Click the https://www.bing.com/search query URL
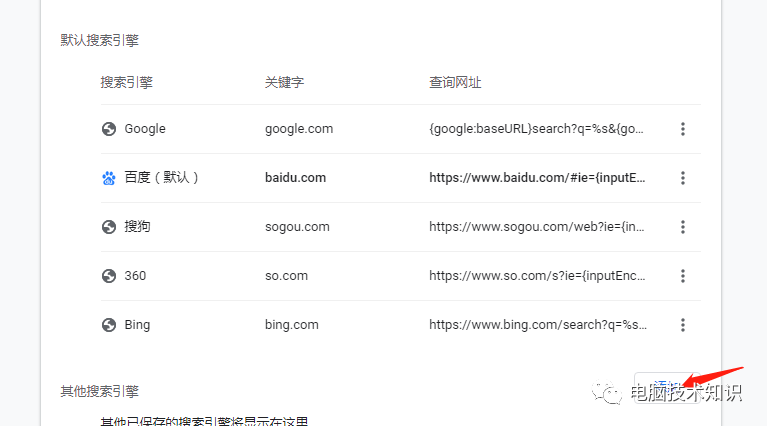The width and height of the screenshot is (767, 426). coord(538,325)
